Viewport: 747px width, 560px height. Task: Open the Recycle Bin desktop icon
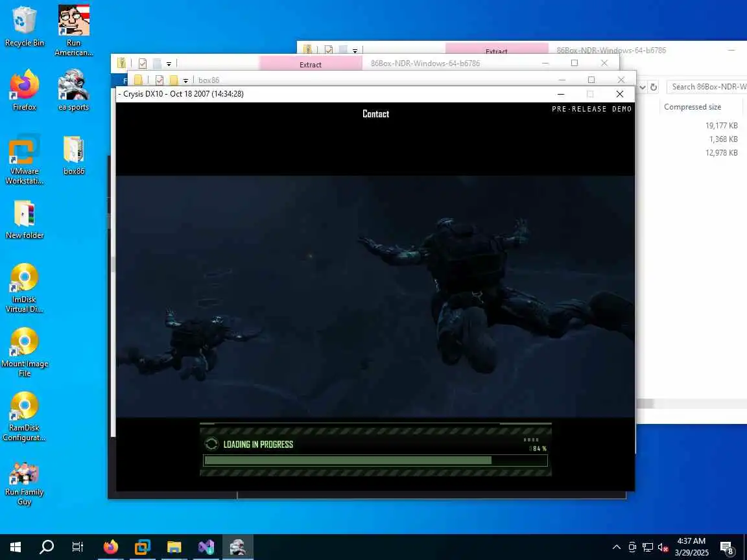24,26
